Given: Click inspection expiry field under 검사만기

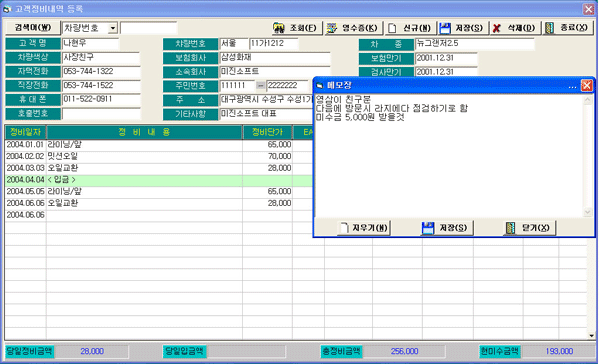Looking at the screenshot, I should [x=446, y=71].
